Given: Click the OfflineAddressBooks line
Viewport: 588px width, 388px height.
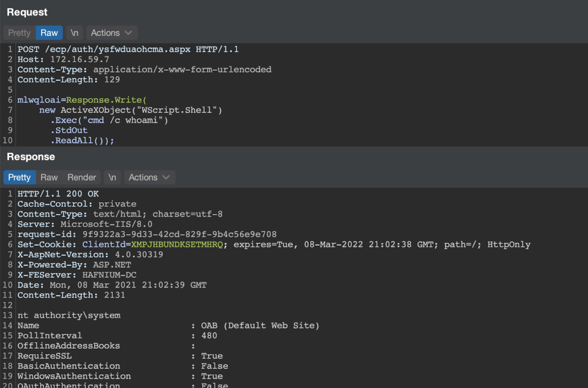Looking at the screenshot, I should point(106,345).
